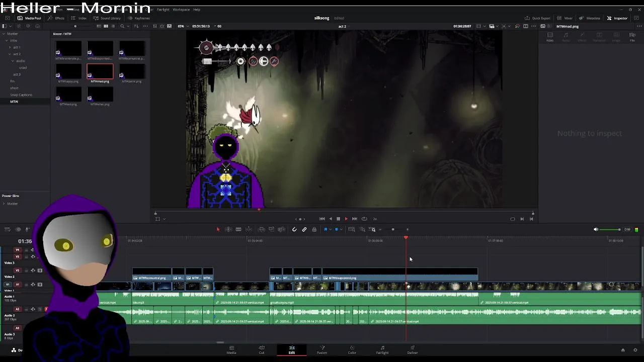Open the media pool sort options
This screenshot has height=362, width=644.
pos(137,26)
